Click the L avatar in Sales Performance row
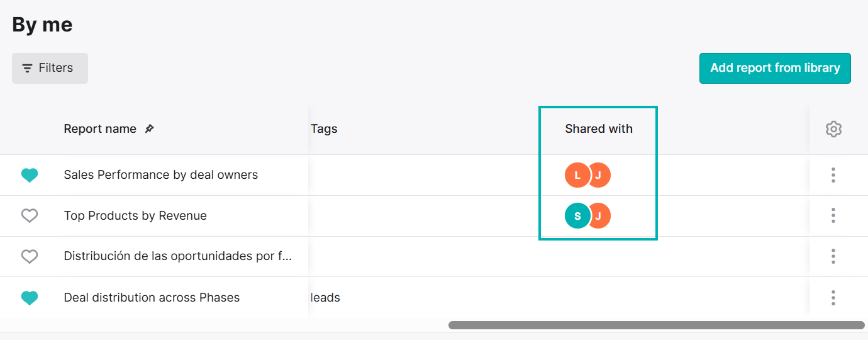This screenshot has height=340, width=868. [x=577, y=175]
